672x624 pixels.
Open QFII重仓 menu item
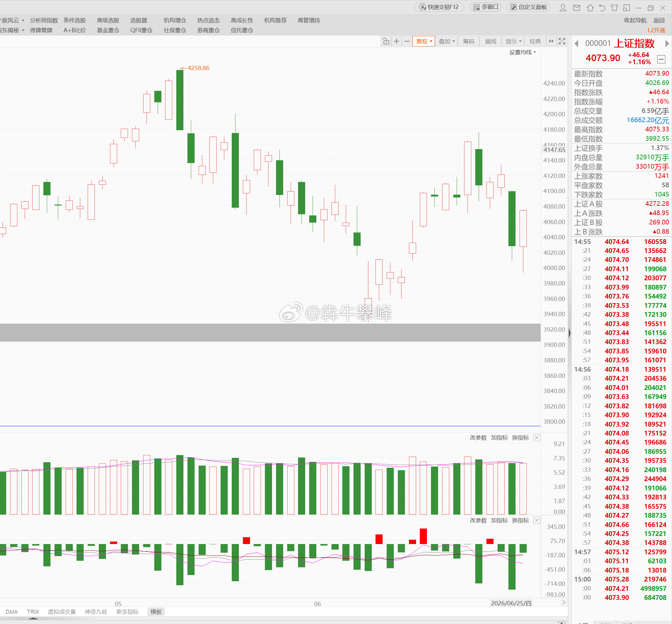coord(141,30)
